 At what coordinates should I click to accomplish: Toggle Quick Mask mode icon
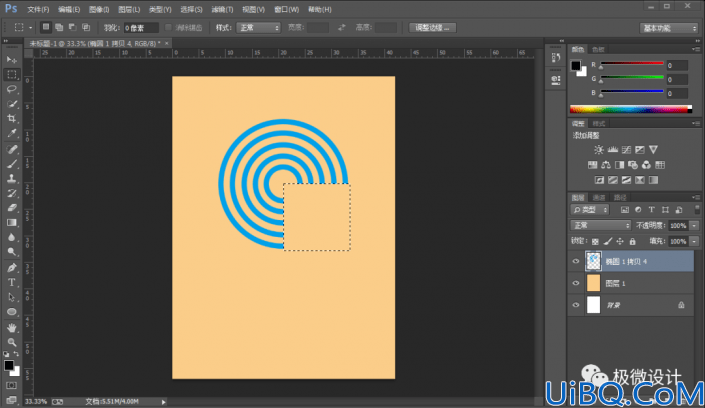pos(11,386)
